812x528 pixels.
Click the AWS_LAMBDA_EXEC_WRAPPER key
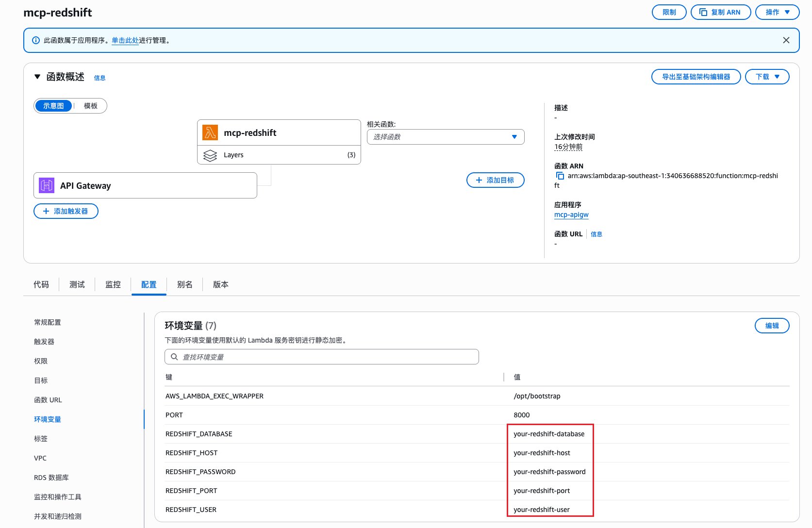[x=215, y=396]
